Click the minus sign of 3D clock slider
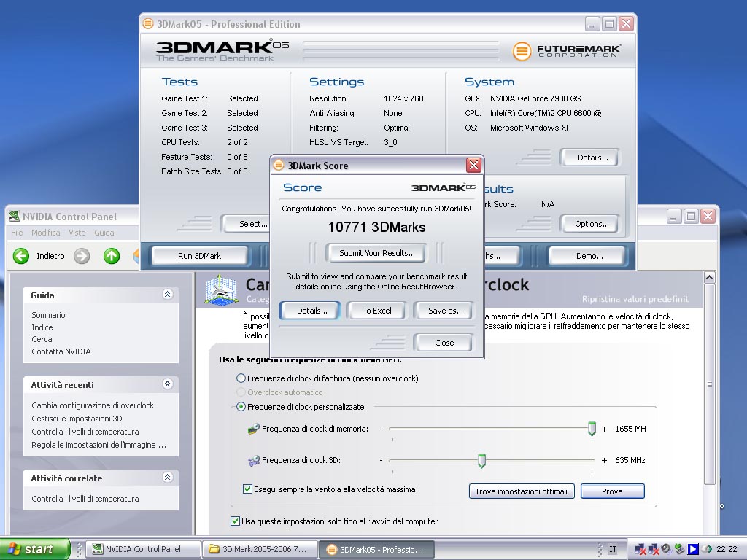This screenshot has height=560, width=747. click(x=381, y=461)
